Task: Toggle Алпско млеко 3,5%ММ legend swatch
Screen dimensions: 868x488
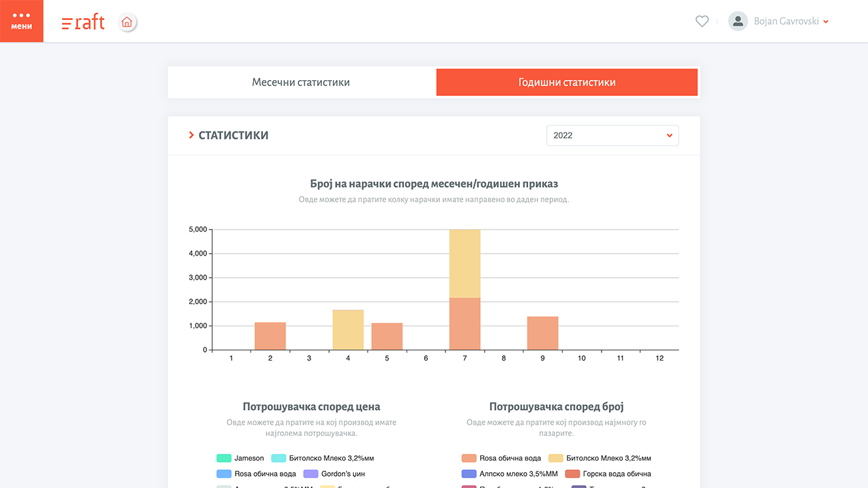Action: pos(469,474)
